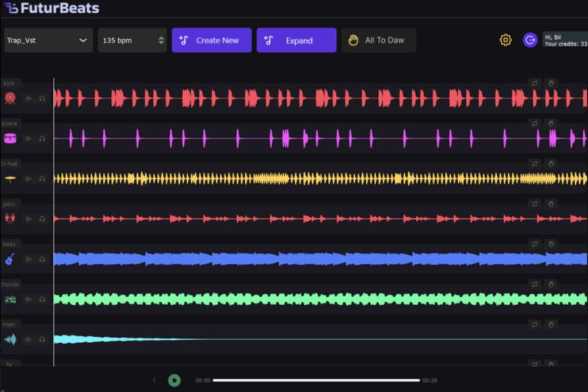
Task: Mute the hi-hat track
Action: (28, 179)
